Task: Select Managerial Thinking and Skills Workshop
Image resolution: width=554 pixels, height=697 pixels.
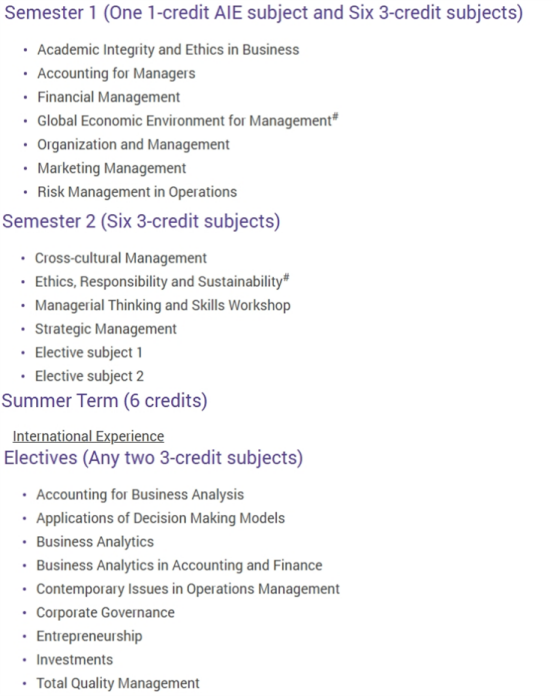Action: click(162, 305)
